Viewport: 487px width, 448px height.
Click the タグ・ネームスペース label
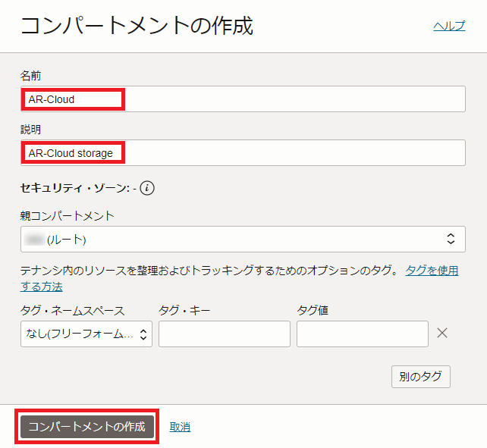click(72, 310)
